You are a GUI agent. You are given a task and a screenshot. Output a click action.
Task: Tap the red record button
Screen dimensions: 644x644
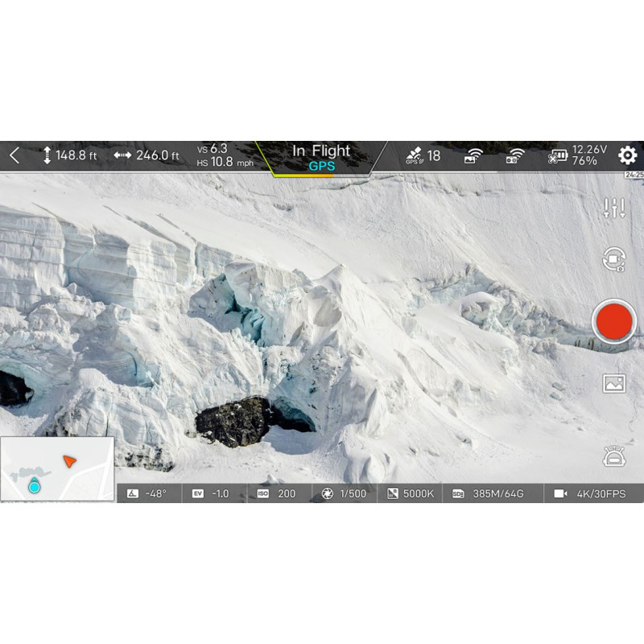pyautogui.click(x=614, y=321)
